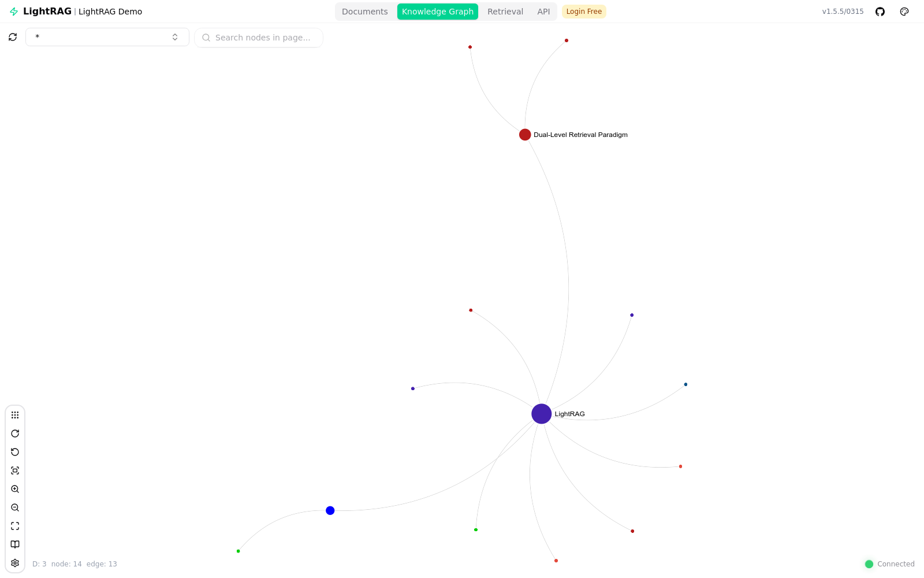Rotate graph counter-clockwise icon
The width and height of the screenshot is (924, 578).
tap(15, 452)
